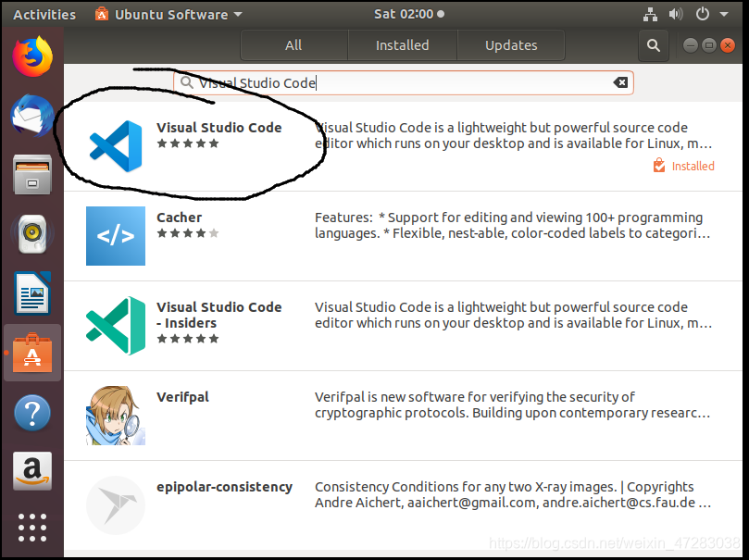Open the Ubuntu Software app menu
749x560 pixels.
[x=169, y=14]
